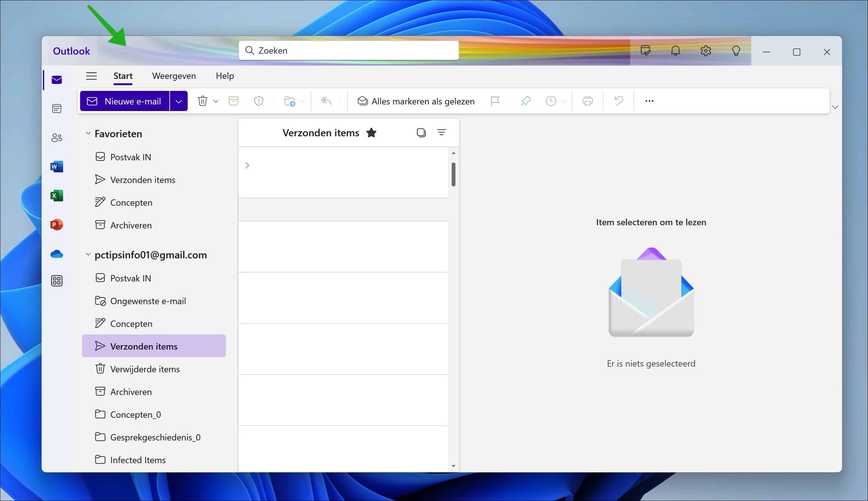The image size is (868, 501).
Task: Toggle the hamburger navigation pane button
Action: (x=91, y=76)
